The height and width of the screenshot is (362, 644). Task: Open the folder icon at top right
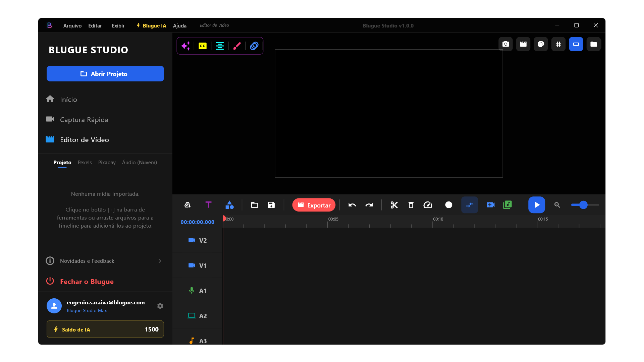click(594, 44)
